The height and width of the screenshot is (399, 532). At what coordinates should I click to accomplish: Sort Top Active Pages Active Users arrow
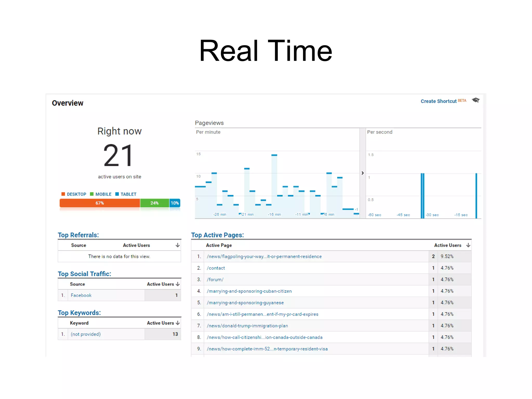tap(468, 245)
